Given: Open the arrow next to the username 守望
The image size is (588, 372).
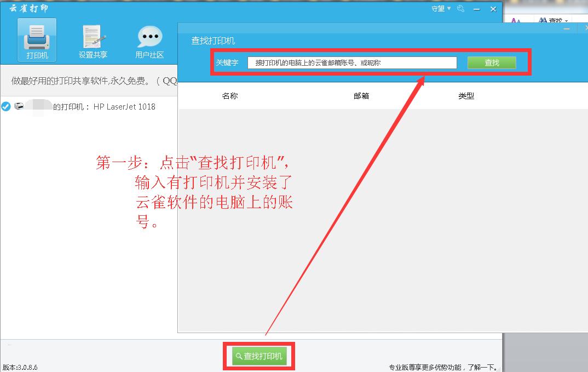Looking at the screenshot, I should [448, 9].
